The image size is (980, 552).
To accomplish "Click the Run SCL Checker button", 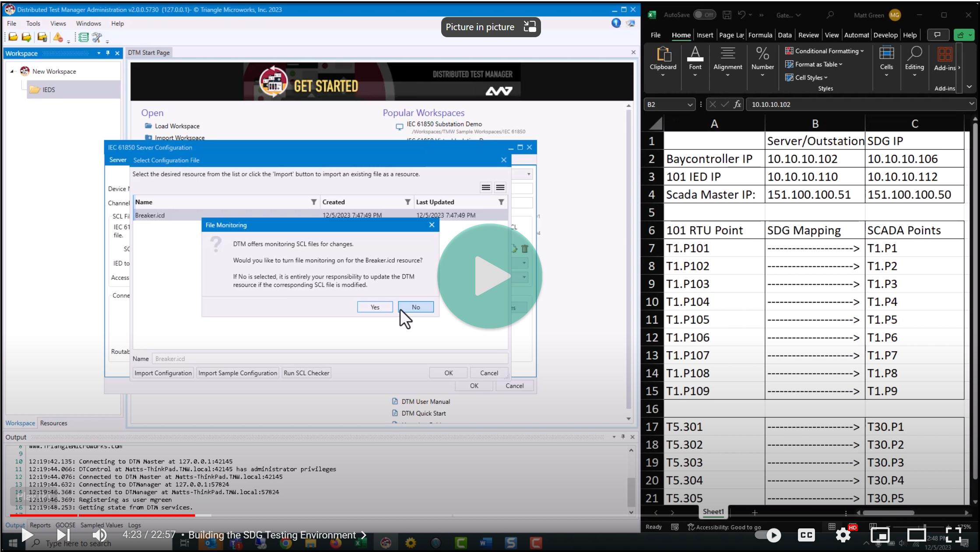I will point(306,373).
